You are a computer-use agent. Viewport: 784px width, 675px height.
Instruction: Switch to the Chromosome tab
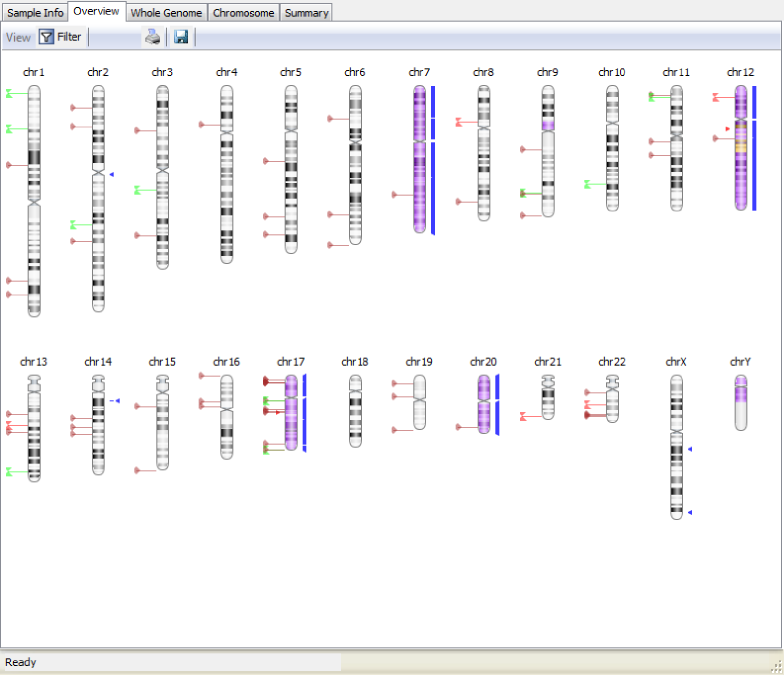coord(243,13)
